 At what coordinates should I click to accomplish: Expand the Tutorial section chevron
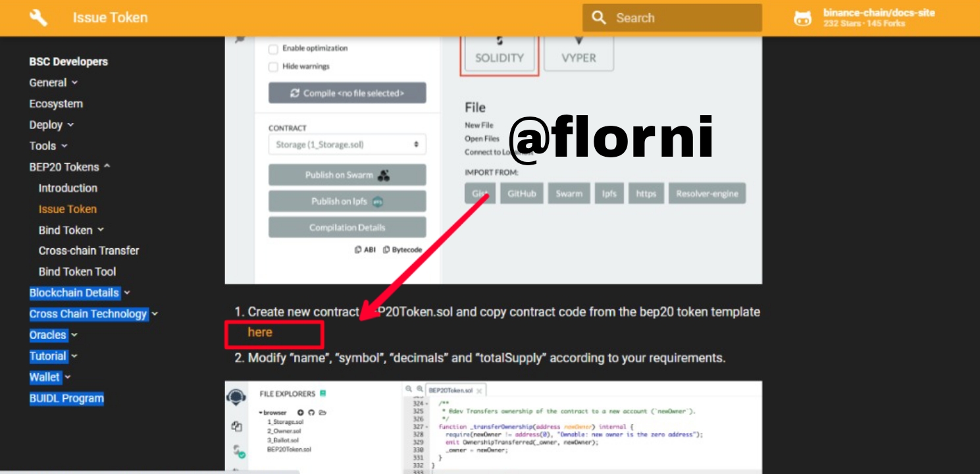pos(74,356)
